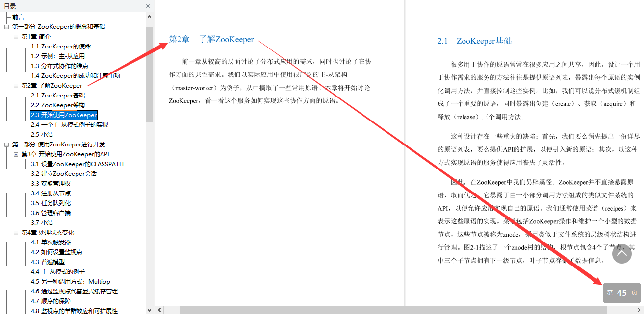This screenshot has height=314, width=644.
Task: Go to 2.4 一个主-从模式例子的实现
Action: tap(70, 125)
